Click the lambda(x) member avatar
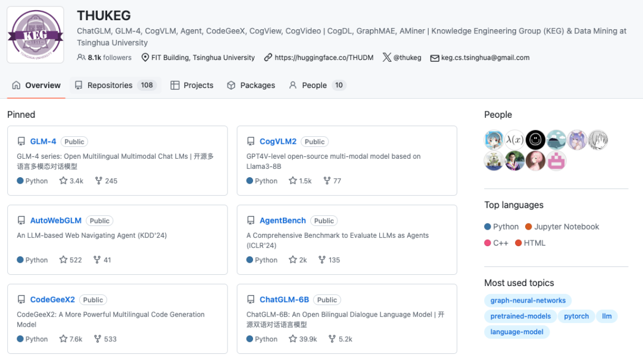Image resolution: width=643 pixels, height=364 pixels. coord(514,140)
